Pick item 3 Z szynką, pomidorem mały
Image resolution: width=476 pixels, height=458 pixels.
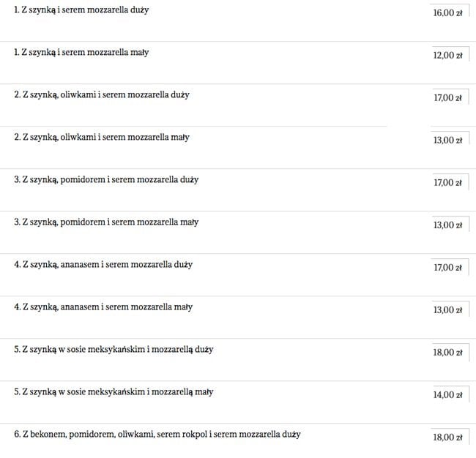click(106, 222)
